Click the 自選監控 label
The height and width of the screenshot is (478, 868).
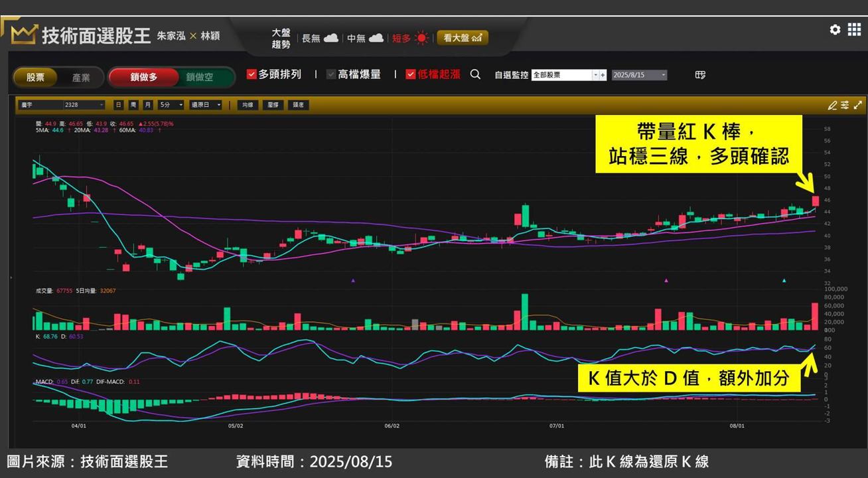(511, 75)
